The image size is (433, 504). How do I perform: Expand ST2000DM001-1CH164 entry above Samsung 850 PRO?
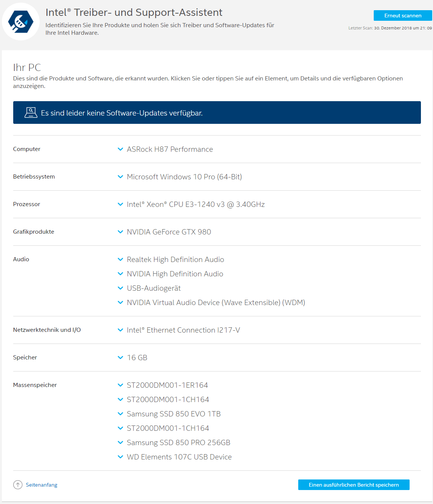[163, 428]
